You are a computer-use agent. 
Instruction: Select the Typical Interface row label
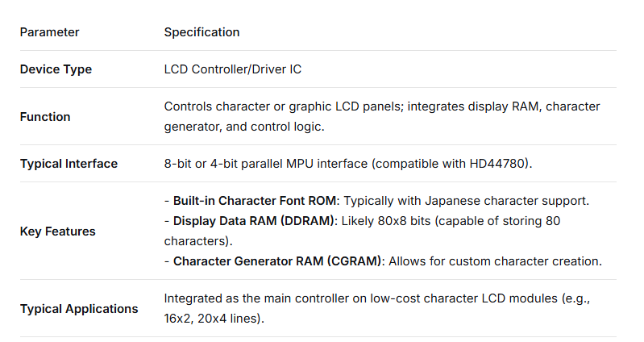click(x=69, y=164)
